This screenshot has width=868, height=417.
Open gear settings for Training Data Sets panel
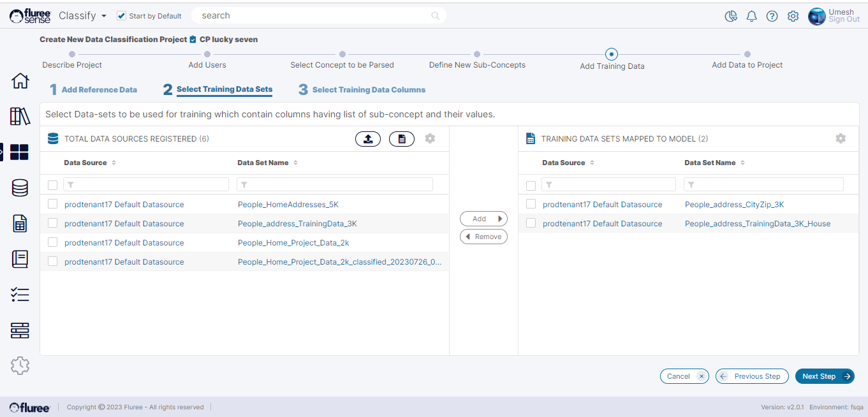click(x=841, y=138)
